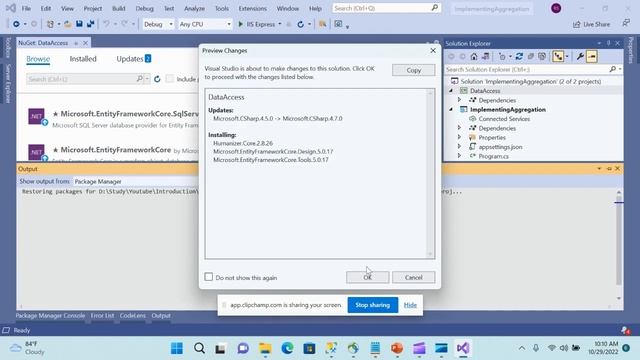Viewport: 640px width, 360px height.
Task: Click the Open File folder icon
Action: (x=68, y=24)
